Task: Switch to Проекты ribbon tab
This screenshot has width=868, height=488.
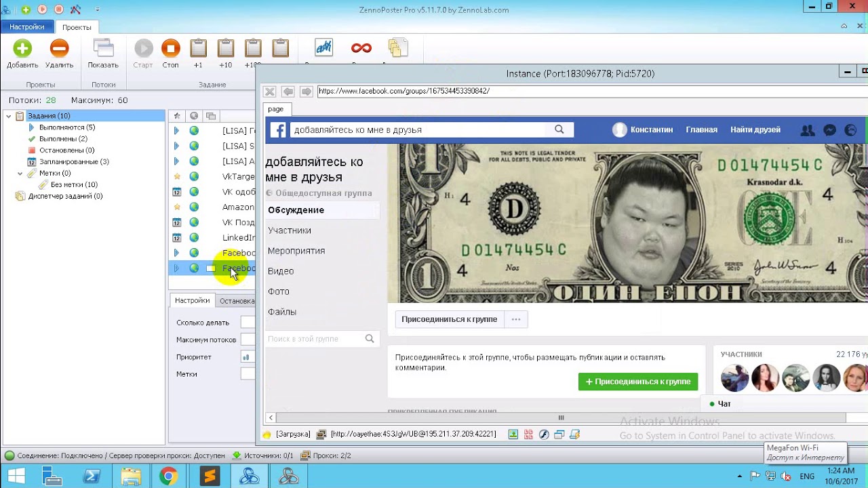Action: [x=77, y=27]
